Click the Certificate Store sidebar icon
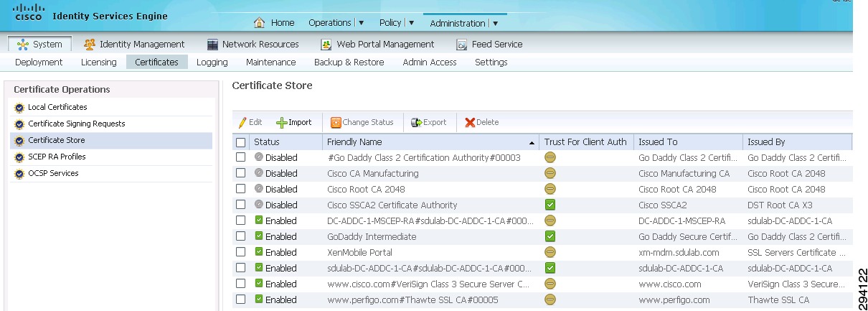This screenshot has width=868, height=311. [x=20, y=141]
